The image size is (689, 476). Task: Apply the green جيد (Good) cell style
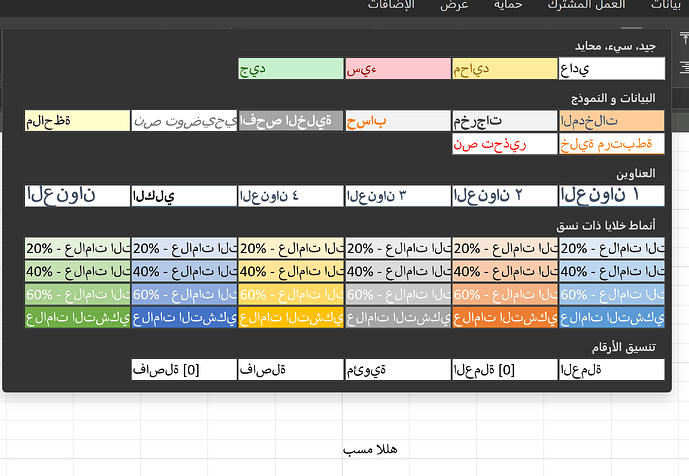(290, 69)
